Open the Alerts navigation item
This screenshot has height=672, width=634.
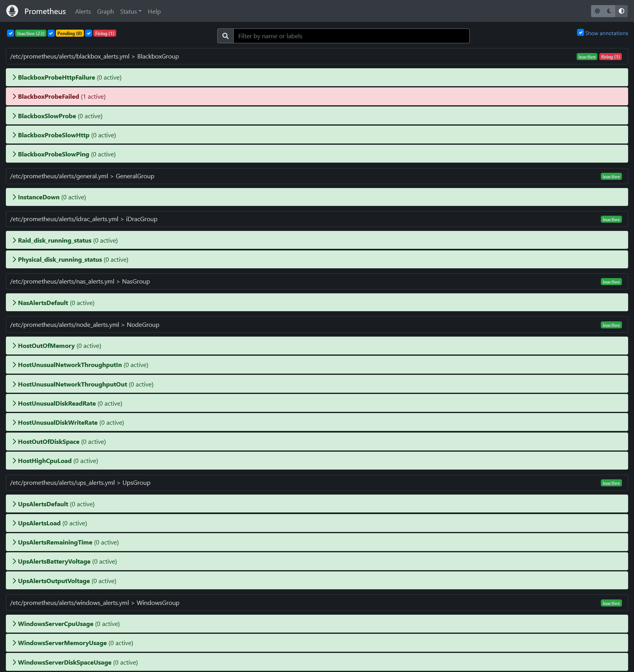coord(83,12)
